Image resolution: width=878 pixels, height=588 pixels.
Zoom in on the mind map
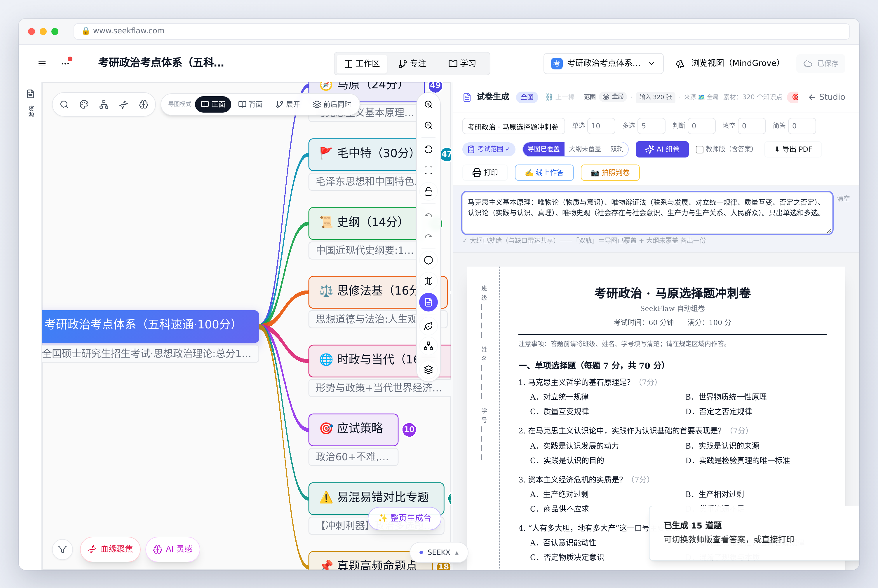click(x=428, y=104)
